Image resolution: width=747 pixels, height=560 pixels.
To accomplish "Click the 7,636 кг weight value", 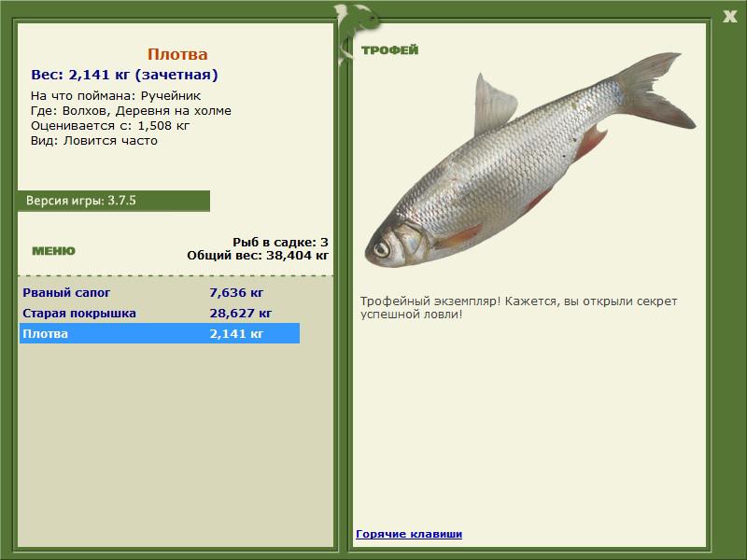I will click(236, 292).
